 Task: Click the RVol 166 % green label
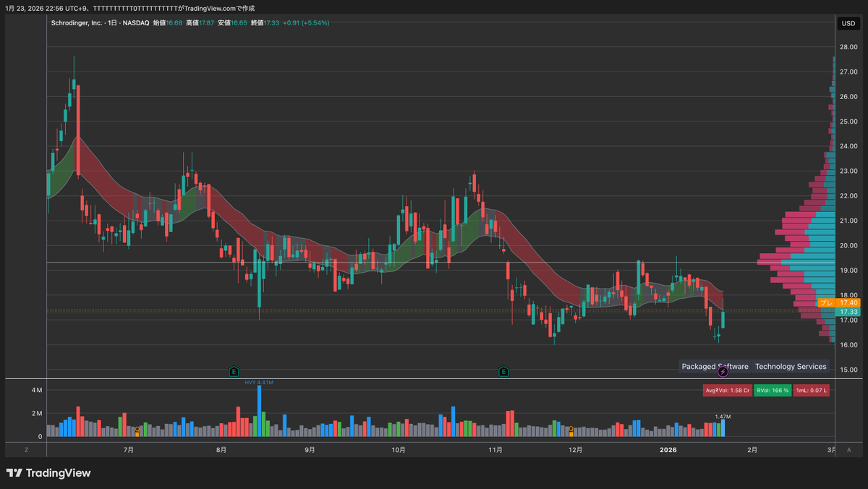click(x=773, y=391)
